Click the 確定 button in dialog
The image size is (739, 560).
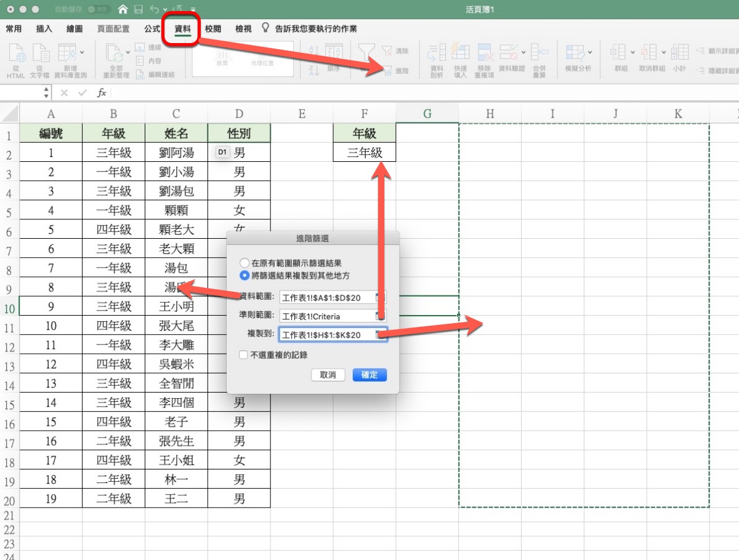(369, 375)
